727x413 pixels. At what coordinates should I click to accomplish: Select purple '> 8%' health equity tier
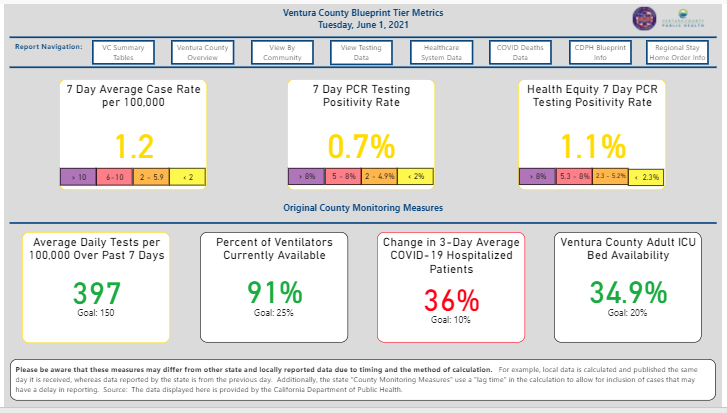(537, 176)
